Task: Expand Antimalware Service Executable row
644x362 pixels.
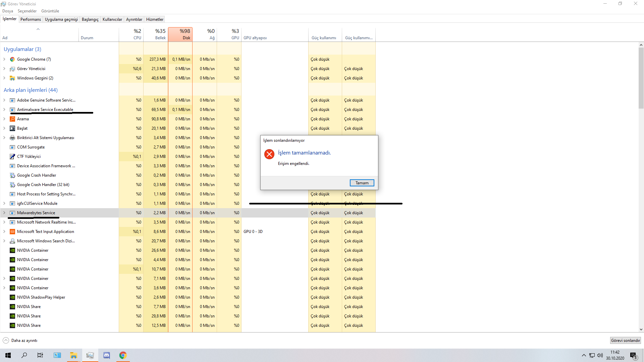Action: 4,110
